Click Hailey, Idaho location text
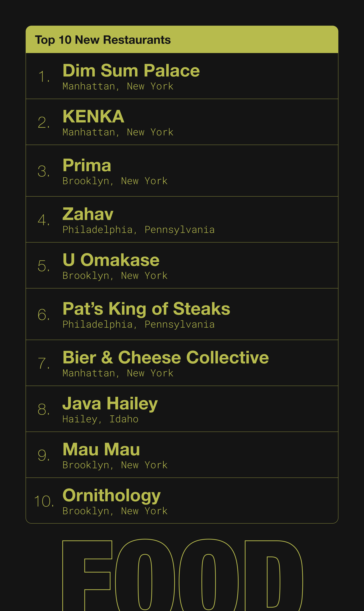 [x=101, y=419]
